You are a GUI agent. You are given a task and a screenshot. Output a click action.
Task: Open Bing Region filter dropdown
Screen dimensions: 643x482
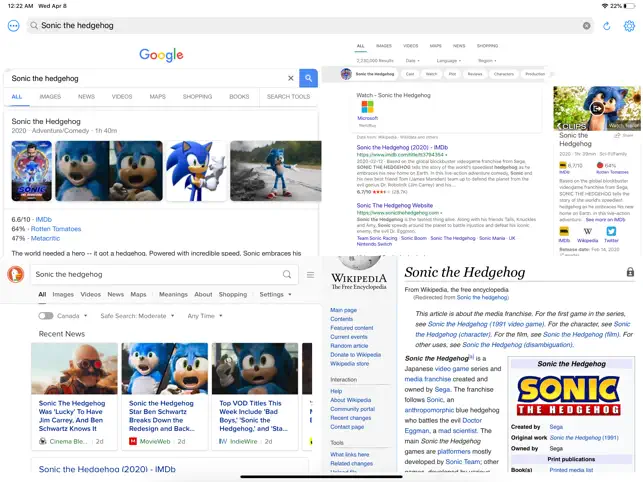(x=487, y=60)
